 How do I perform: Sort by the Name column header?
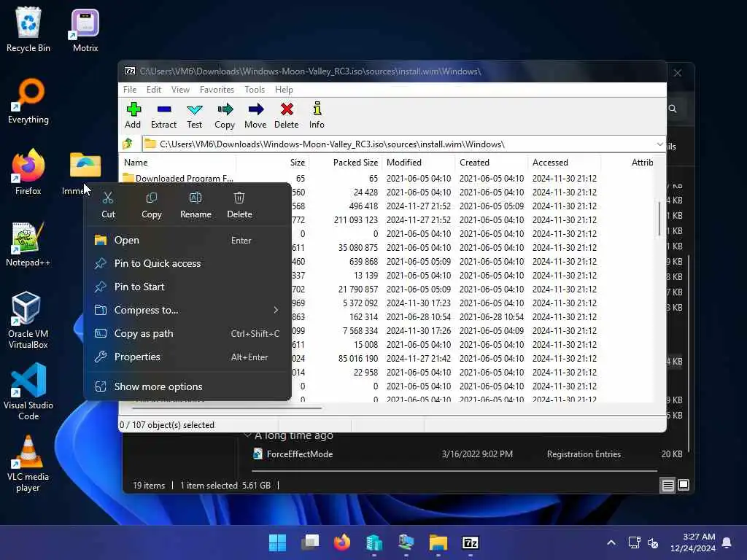pos(179,163)
